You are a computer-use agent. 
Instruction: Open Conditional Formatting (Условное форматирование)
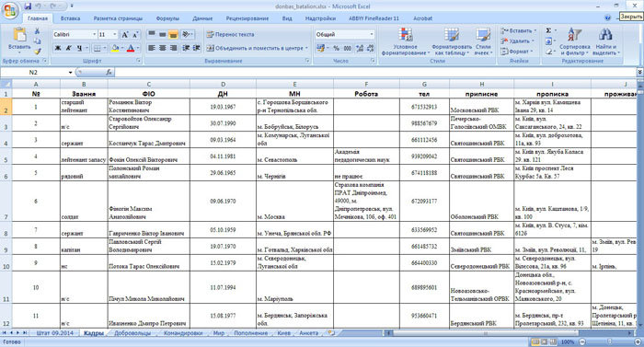coord(406,41)
